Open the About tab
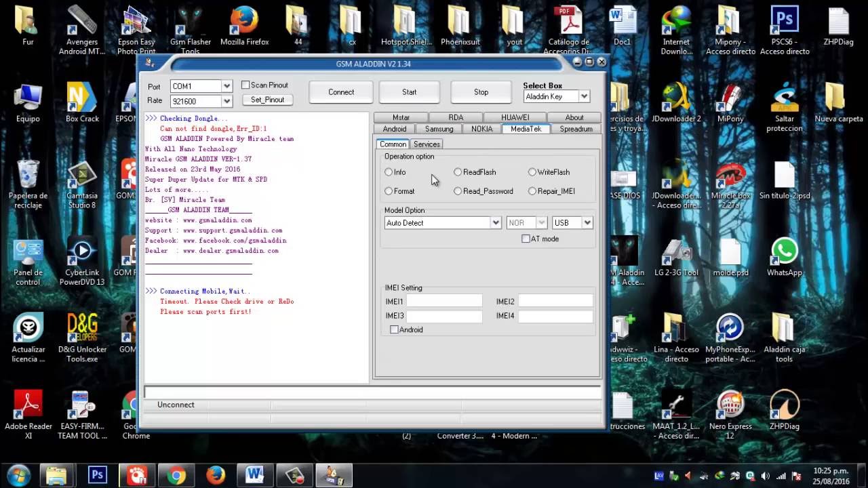The width and height of the screenshot is (868, 488). [574, 117]
